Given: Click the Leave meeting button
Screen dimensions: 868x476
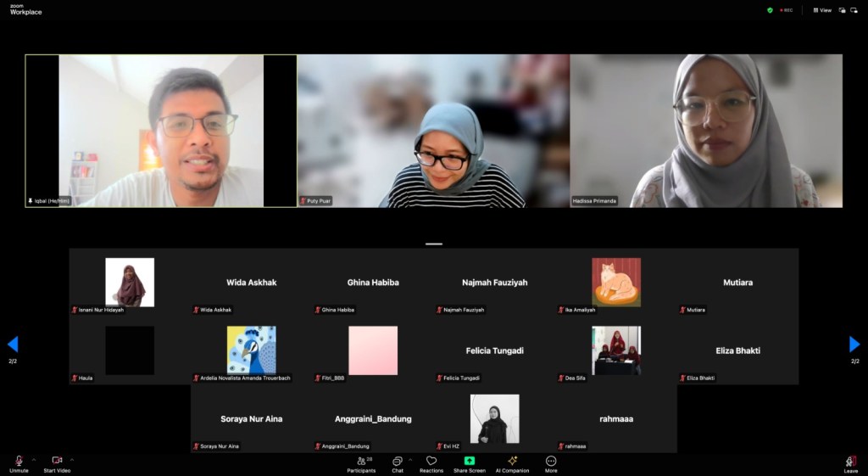Looking at the screenshot, I should pos(850,462).
